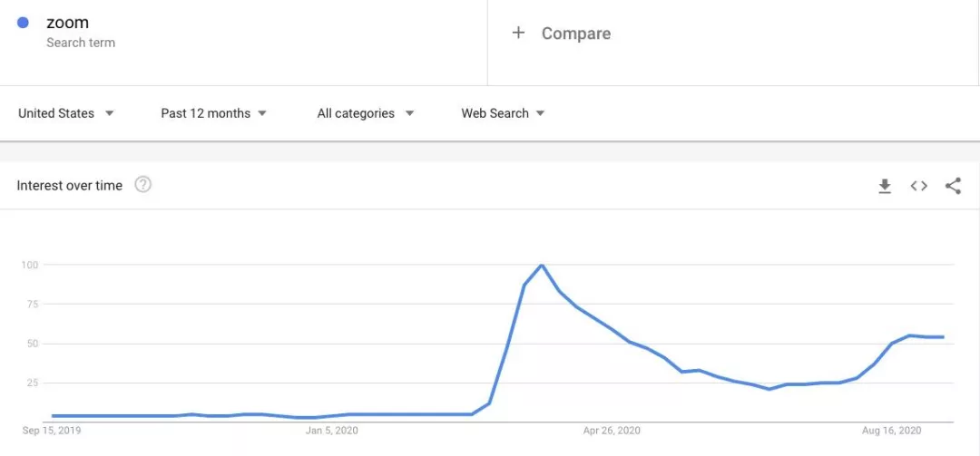Click the chart line's peak at 100
Image resolution: width=980 pixels, height=456 pixels.
point(542,265)
